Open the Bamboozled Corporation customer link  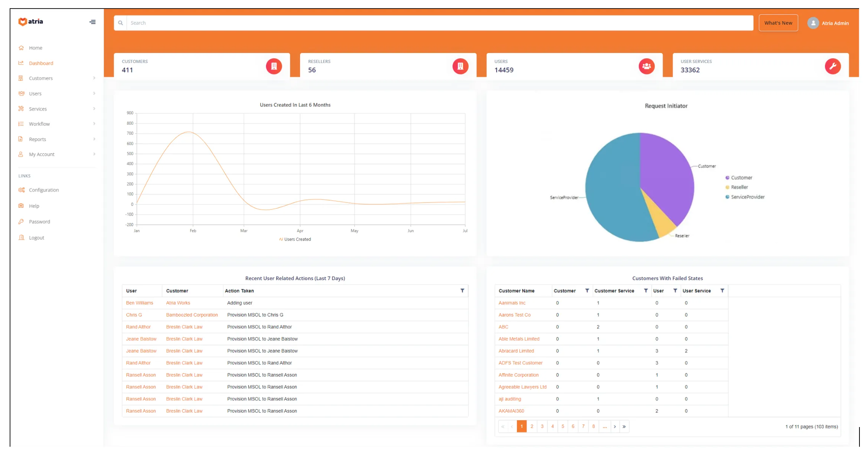[192, 315]
